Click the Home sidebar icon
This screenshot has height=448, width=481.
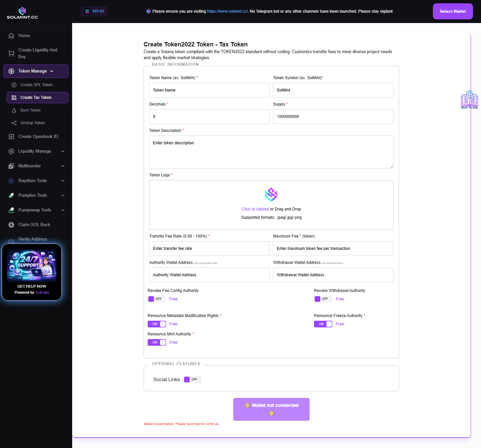click(x=11, y=35)
